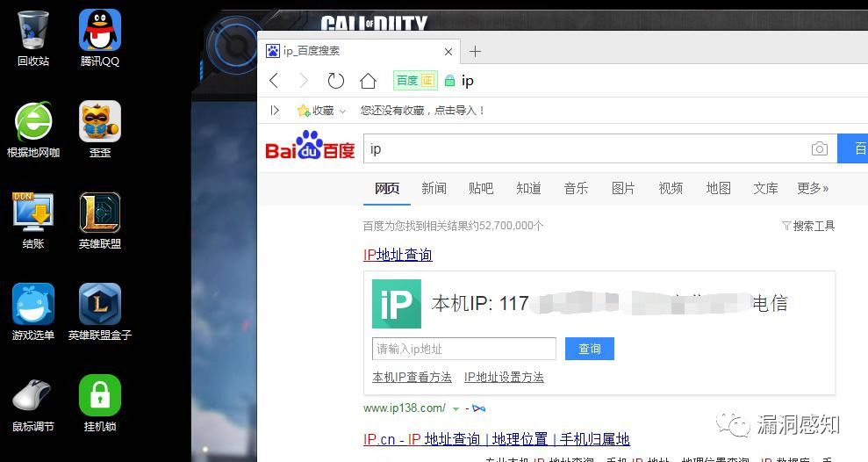
Task: Open the 根据地网咖 browser desktop icon
Action: (x=33, y=129)
